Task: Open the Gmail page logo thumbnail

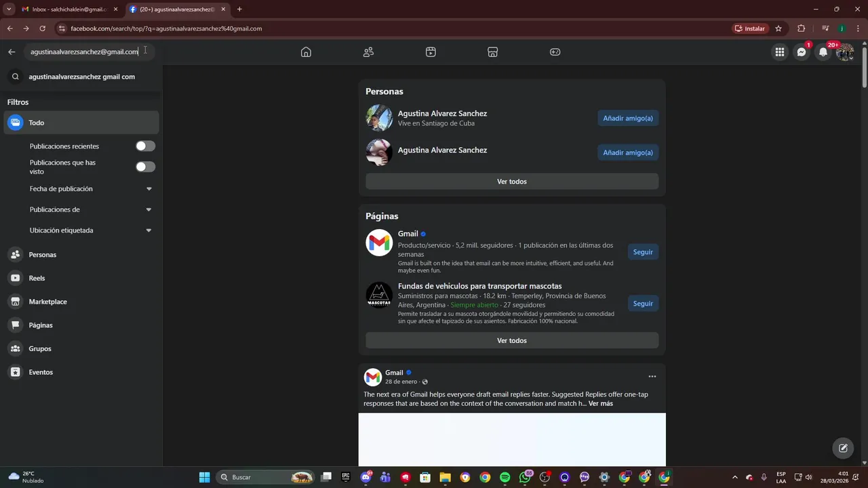Action: tap(379, 243)
